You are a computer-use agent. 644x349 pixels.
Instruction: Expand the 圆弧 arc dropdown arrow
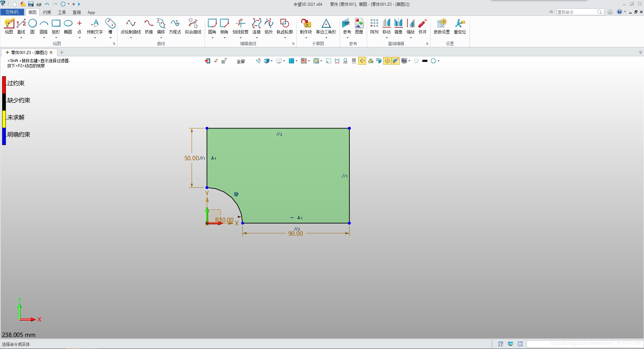[44, 38]
